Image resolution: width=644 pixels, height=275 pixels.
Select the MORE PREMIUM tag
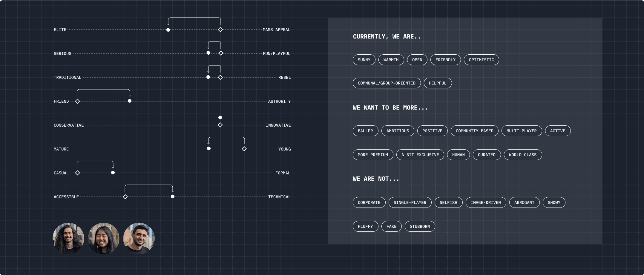pyautogui.click(x=373, y=155)
